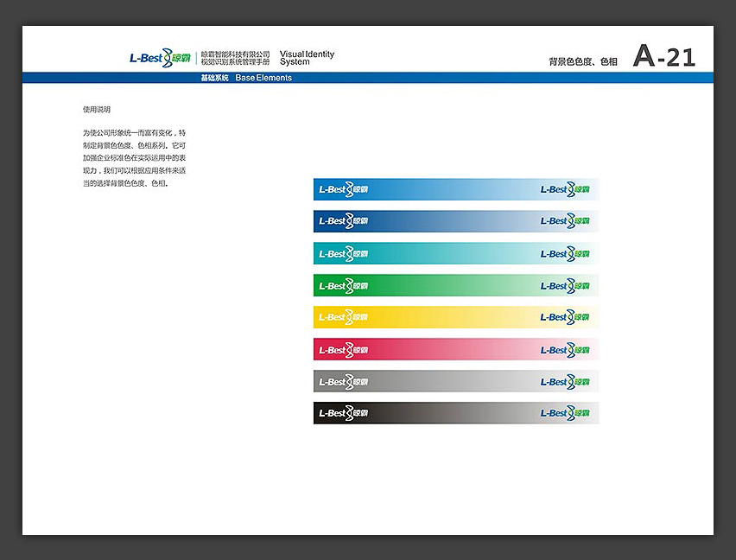
Task: Click the "基础系统 Base Elements" section label
Action: coord(246,78)
